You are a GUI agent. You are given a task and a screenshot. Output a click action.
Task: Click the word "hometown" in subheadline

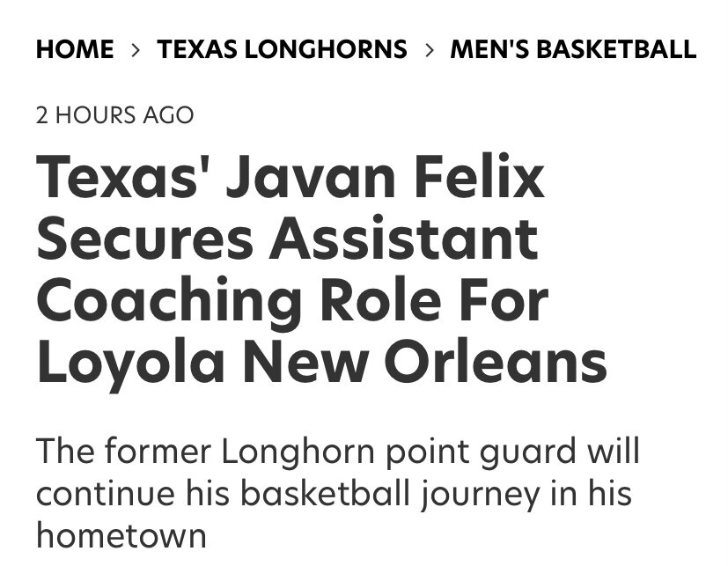coord(121,534)
